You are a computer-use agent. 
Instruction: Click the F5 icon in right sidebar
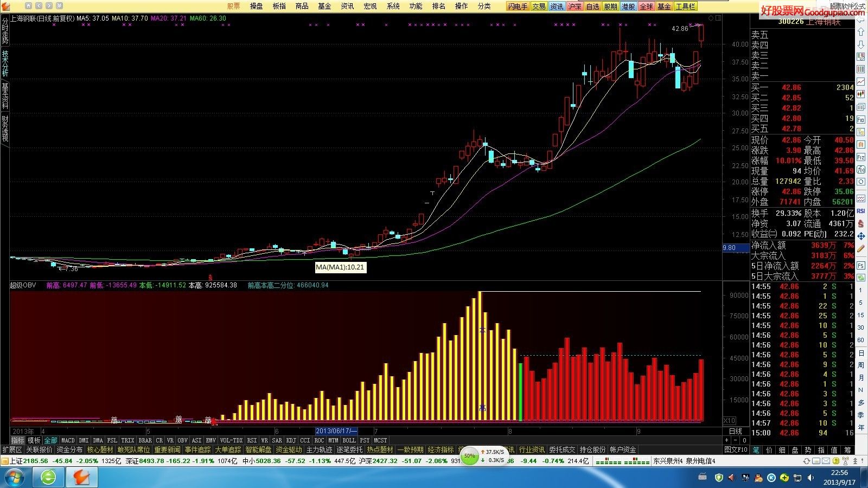(x=861, y=266)
